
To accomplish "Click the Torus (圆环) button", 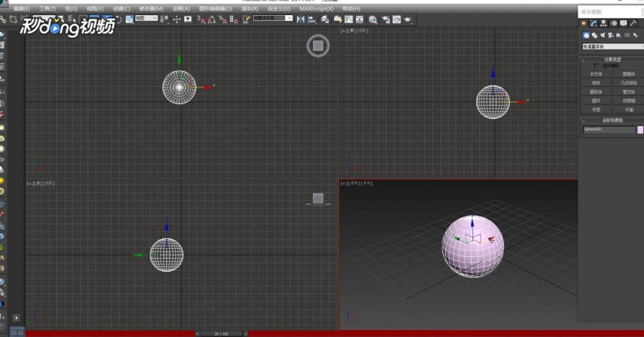I will [596, 100].
